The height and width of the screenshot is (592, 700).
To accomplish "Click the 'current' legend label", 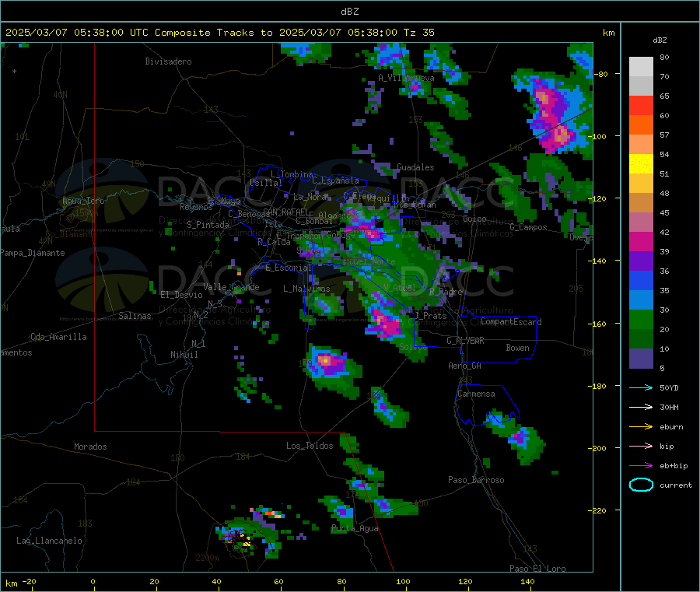I will [x=676, y=485].
